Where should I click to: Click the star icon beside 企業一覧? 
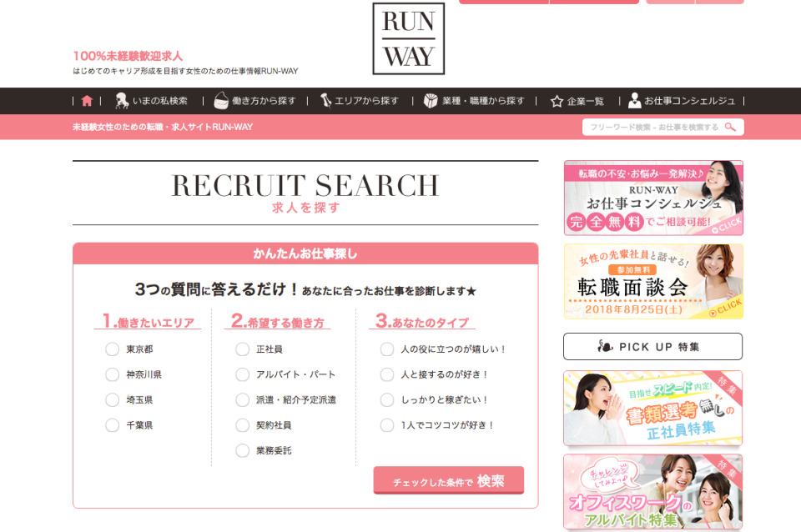pos(557,101)
